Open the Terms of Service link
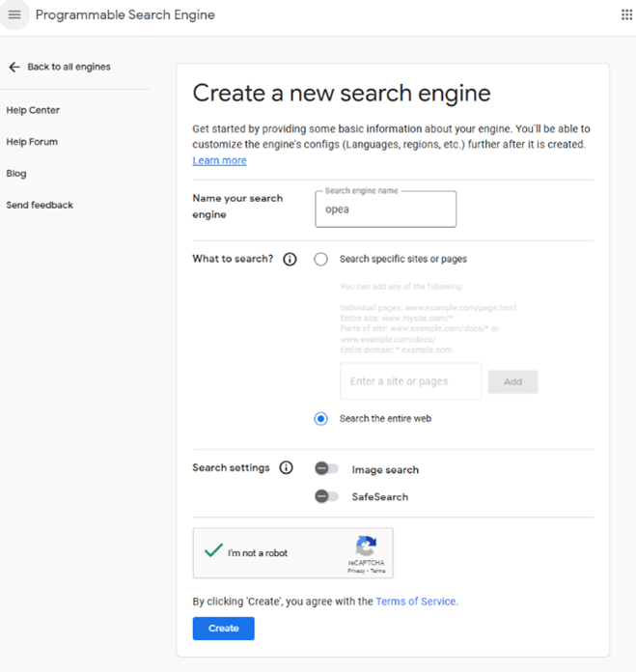636x672 pixels. point(416,602)
